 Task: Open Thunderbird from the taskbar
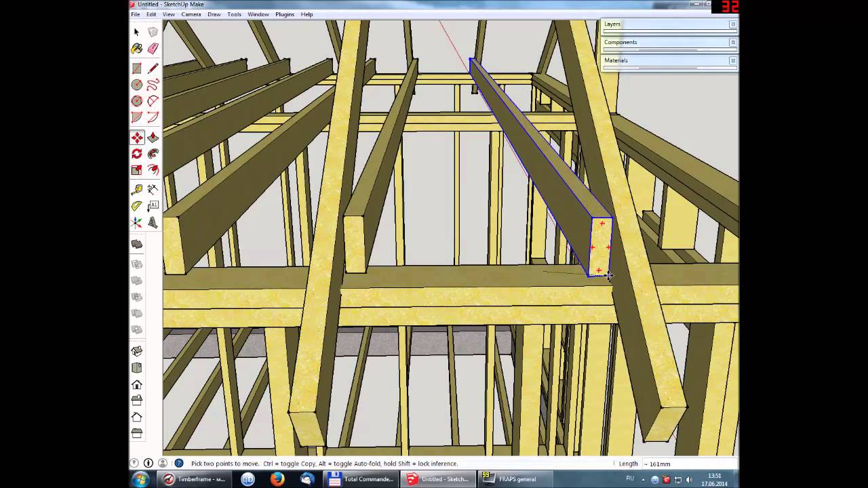point(307,479)
